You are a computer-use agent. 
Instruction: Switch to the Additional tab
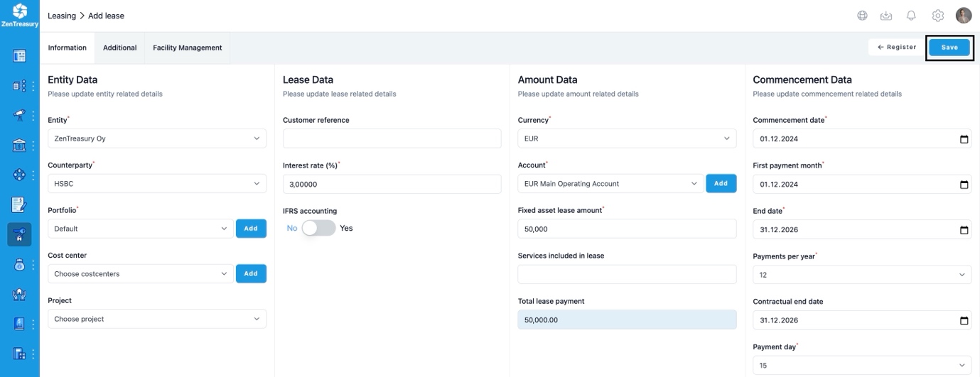(x=119, y=48)
